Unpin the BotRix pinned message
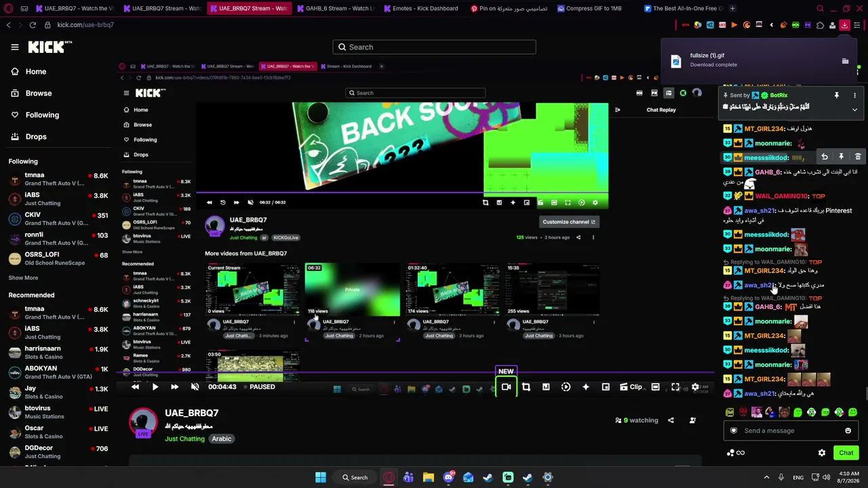This screenshot has width=868, height=488. pyautogui.click(x=837, y=96)
